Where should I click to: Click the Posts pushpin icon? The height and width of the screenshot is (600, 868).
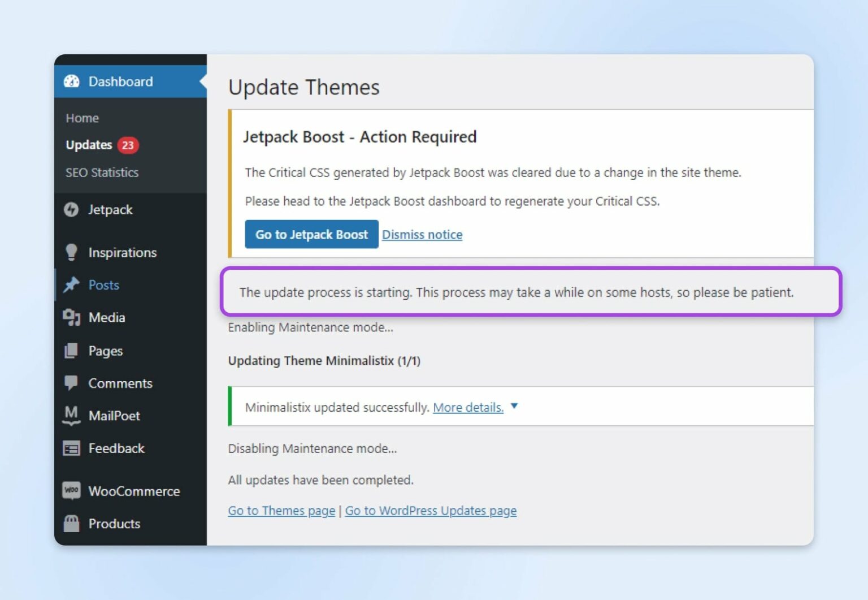[x=71, y=284]
